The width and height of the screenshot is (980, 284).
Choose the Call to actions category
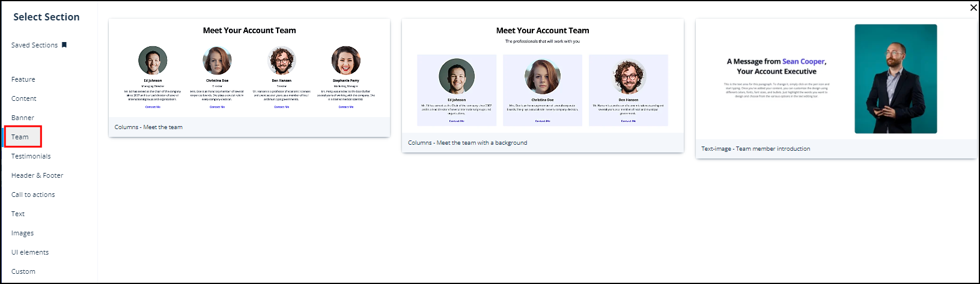click(x=33, y=195)
